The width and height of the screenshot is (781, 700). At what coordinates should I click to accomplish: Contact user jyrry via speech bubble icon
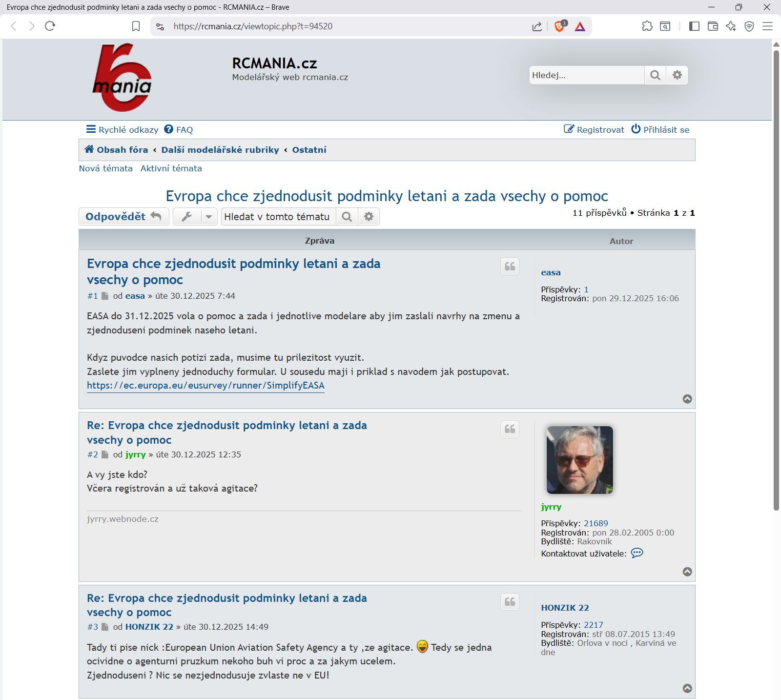(x=637, y=553)
